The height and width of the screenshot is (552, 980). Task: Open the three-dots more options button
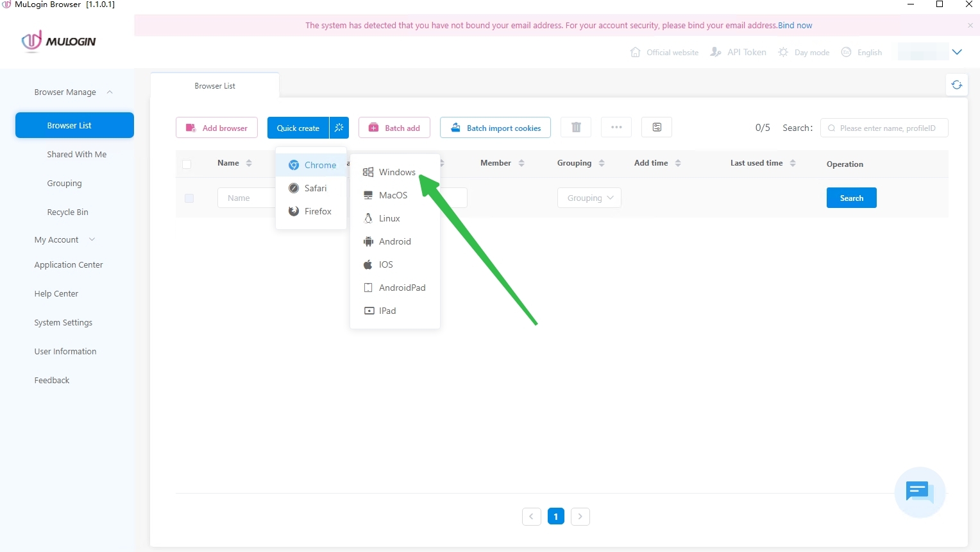click(x=616, y=127)
